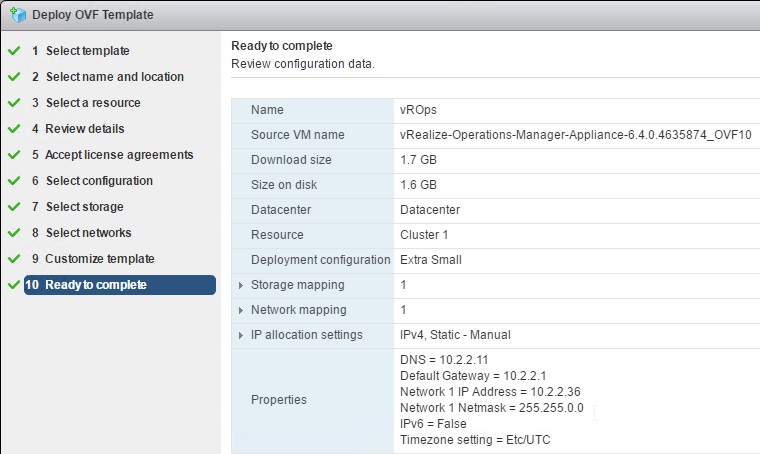Click green checkmark beside Select storage
Screen dimensions: 760x454
pos(14,206)
